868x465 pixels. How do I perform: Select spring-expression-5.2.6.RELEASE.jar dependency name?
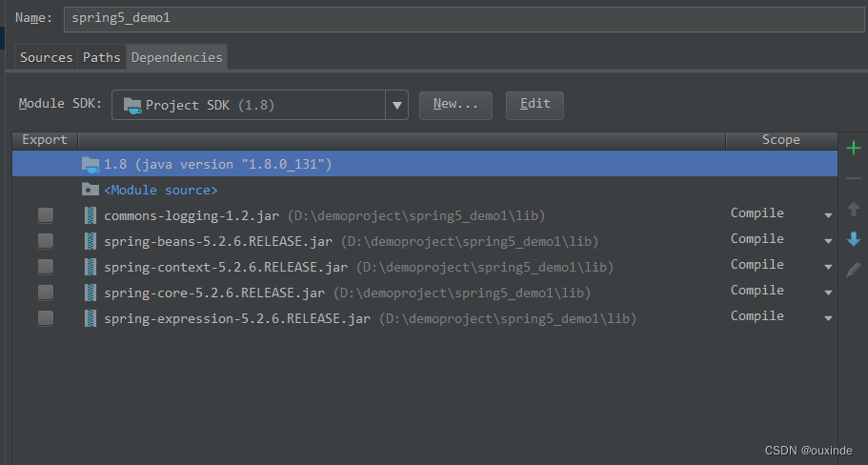point(237,318)
